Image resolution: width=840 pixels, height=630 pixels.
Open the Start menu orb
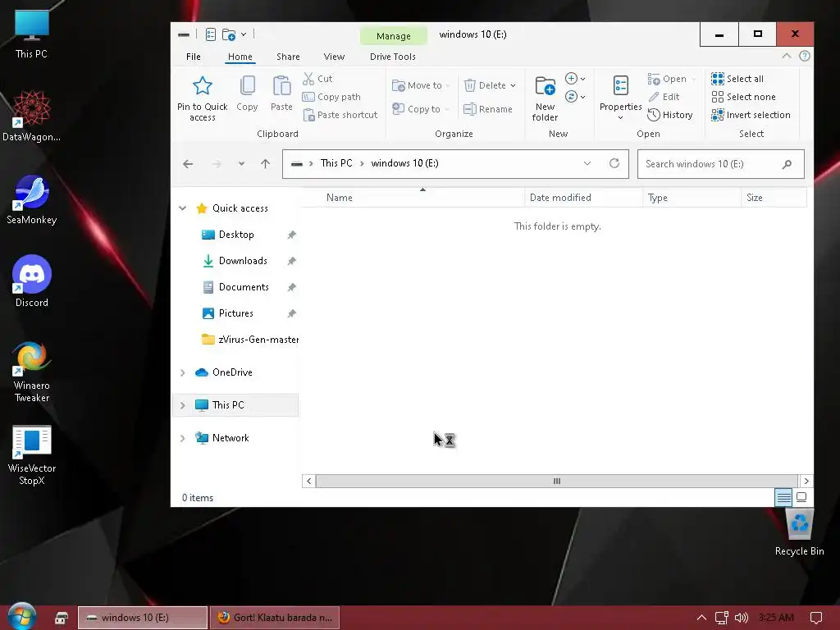point(21,616)
